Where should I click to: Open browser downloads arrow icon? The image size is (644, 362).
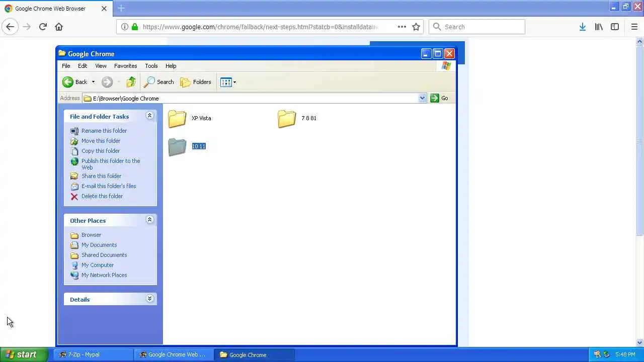click(582, 27)
